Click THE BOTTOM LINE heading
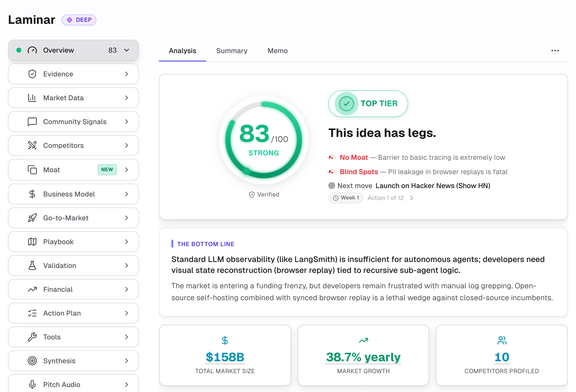This screenshot has height=392, width=576. (x=206, y=244)
